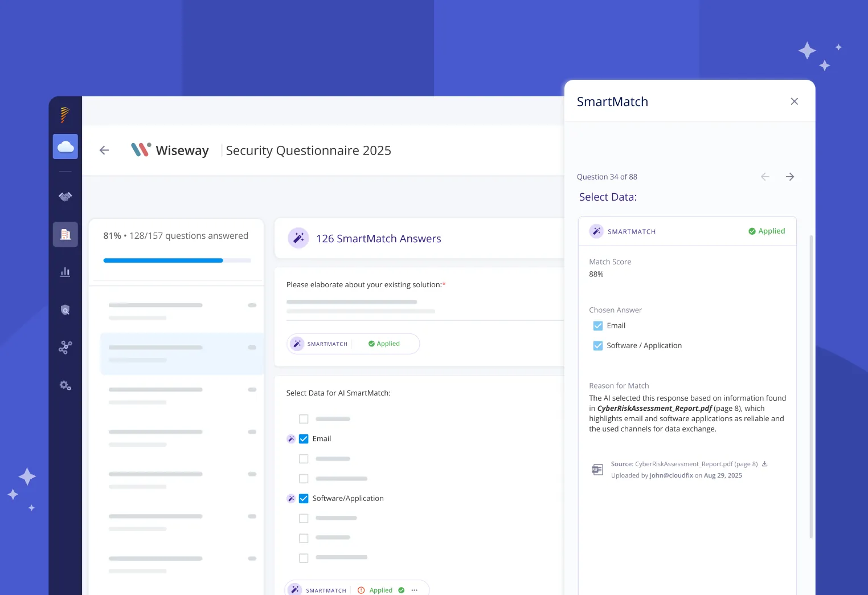Close the SmartMatch panel
Viewport: 868px width, 595px height.
coord(795,101)
